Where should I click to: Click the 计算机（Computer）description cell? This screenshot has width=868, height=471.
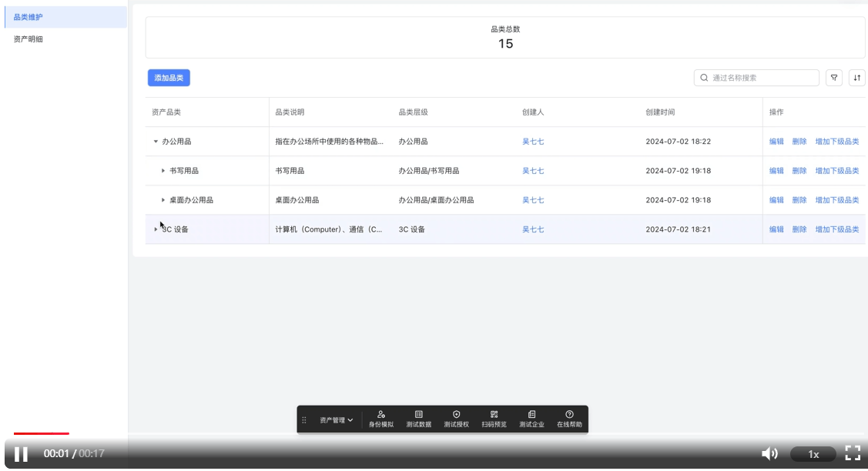pyautogui.click(x=329, y=229)
